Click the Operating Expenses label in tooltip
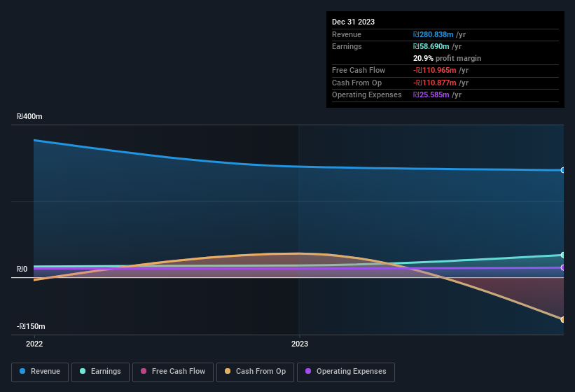The image size is (575, 392). [x=367, y=94]
